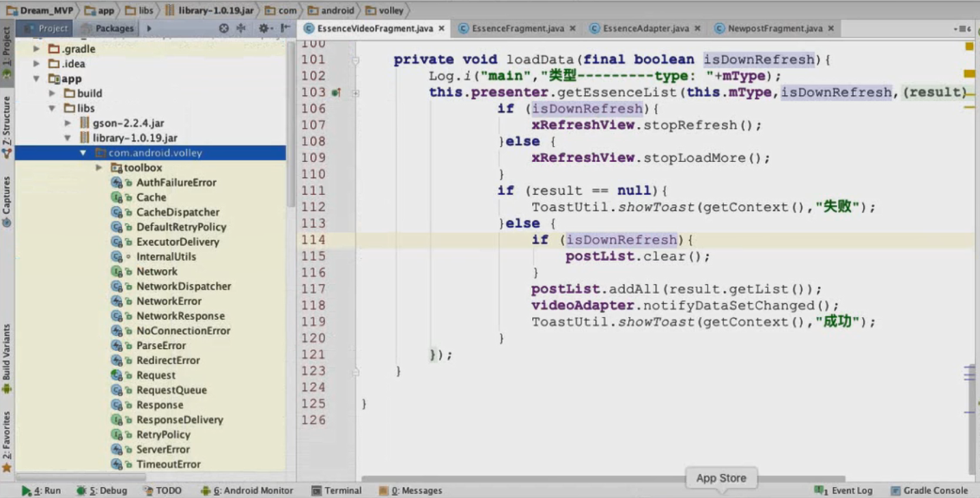Expand the .idea folder

point(37,64)
